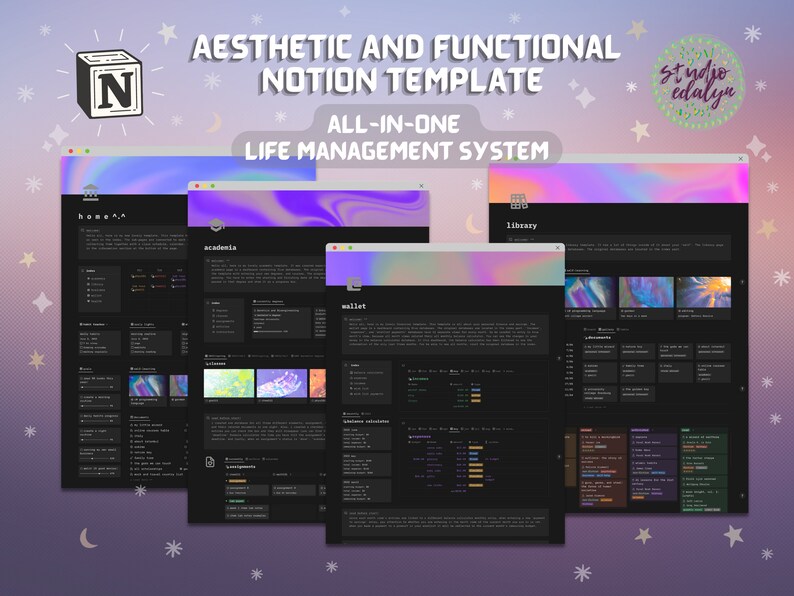Open programming language thumbnail in home self-learning
Screen dimensions: 794x596
(148, 385)
